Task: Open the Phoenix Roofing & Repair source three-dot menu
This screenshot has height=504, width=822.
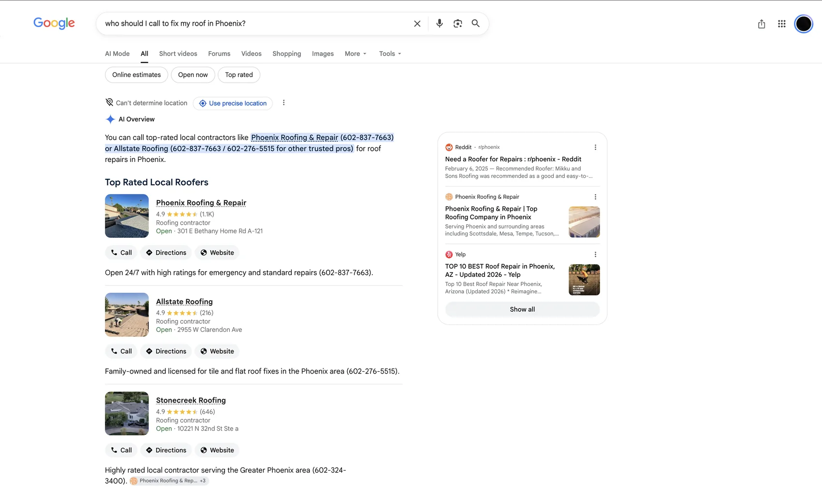Action: pos(595,197)
